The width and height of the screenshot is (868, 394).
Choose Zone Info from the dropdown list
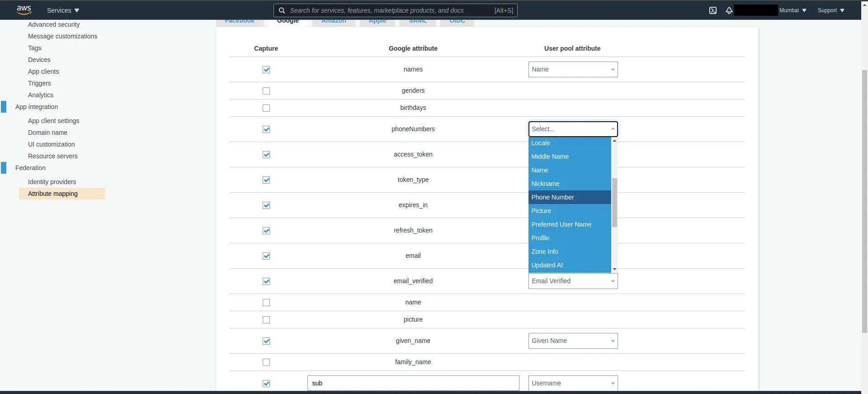point(570,252)
